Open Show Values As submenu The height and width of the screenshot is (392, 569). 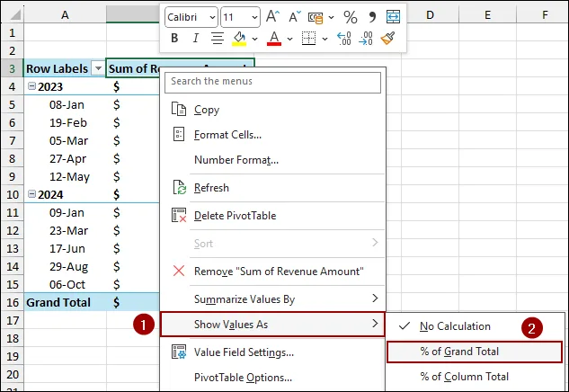[x=272, y=325]
